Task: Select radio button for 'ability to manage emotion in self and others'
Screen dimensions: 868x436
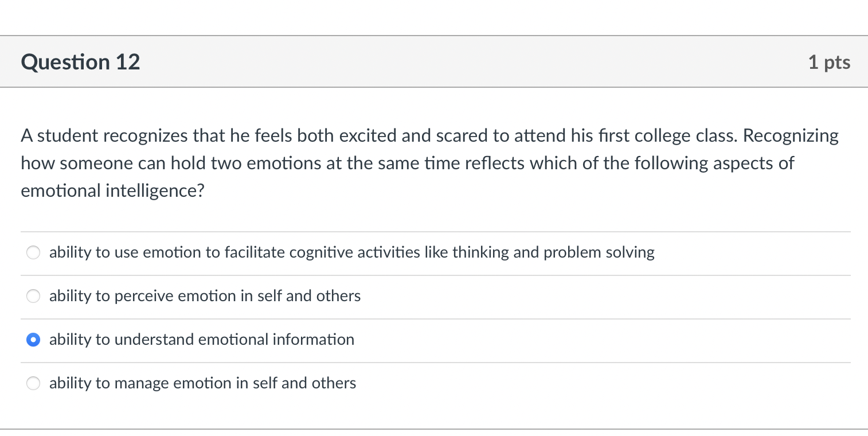Action: pos(33,383)
